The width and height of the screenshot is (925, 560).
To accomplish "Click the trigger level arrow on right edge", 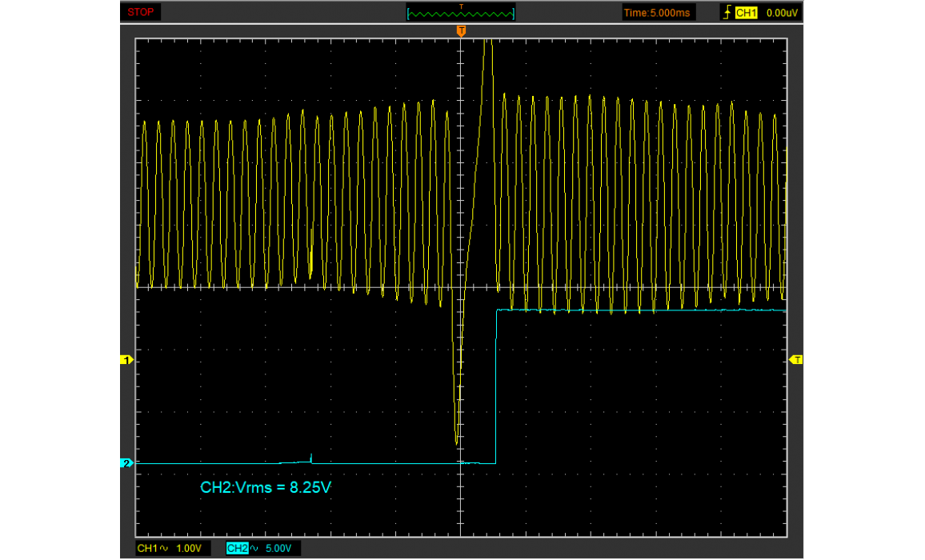I will tap(796, 359).
